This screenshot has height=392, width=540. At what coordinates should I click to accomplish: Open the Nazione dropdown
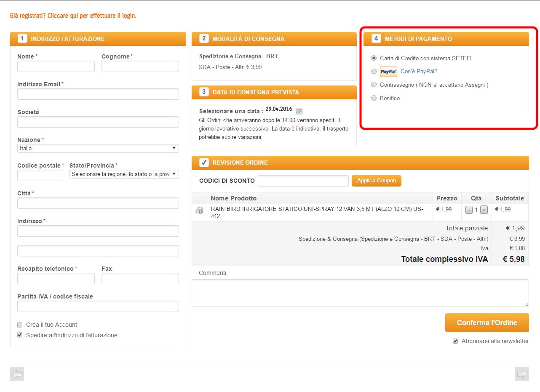click(98, 148)
